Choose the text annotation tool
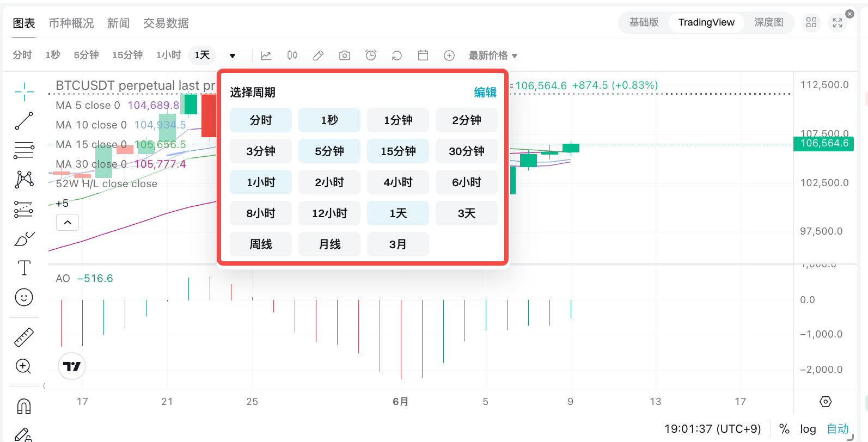868x442 pixels. [x=24, y=268]
